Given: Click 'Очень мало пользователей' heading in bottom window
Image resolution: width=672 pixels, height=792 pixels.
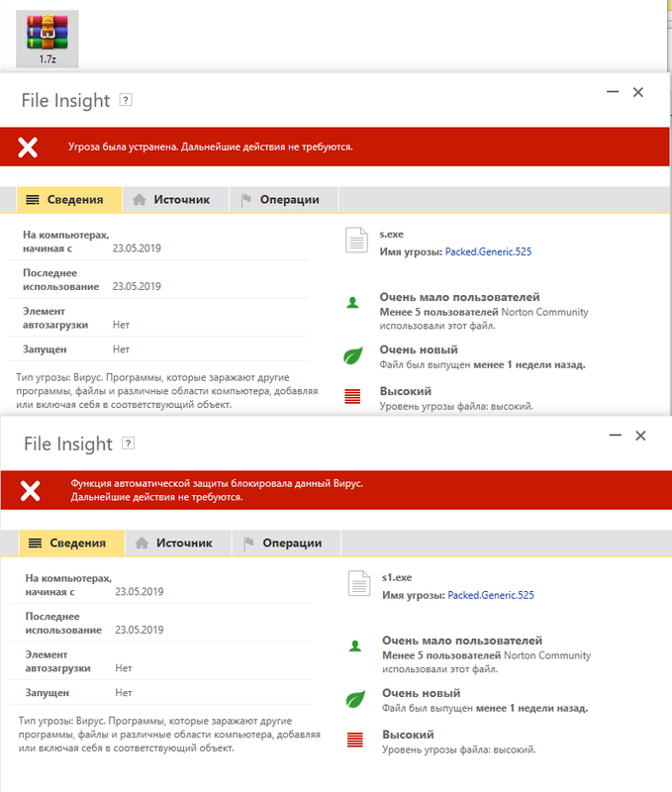Looking at the screenshot, I should point(462,641).
